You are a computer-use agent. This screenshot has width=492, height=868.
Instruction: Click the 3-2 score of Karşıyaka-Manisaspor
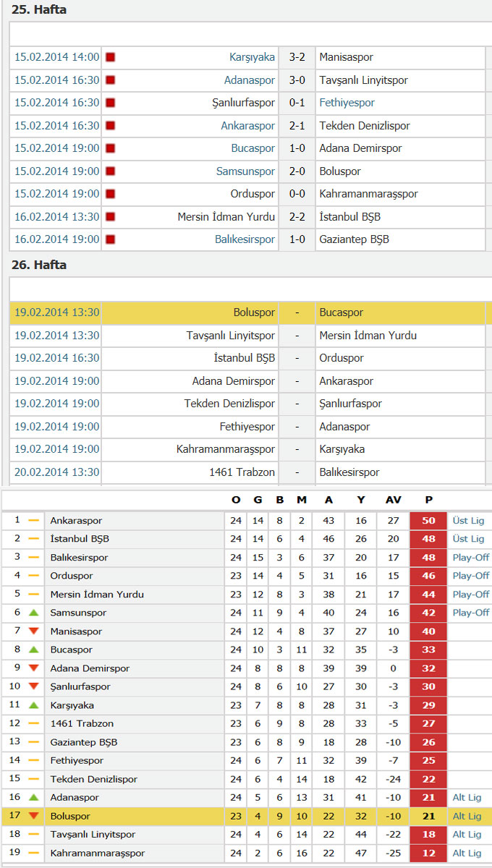(x=297, y=57)
